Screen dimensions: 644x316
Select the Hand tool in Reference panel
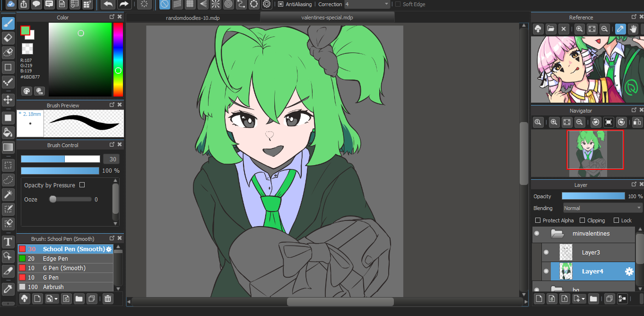coord(633,29)
